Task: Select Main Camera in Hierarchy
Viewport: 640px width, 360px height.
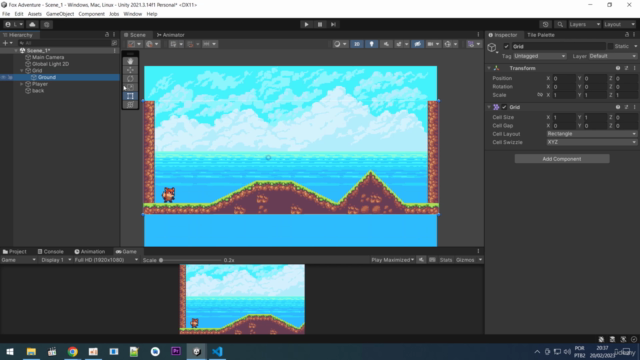Action: tap(48, 57)
